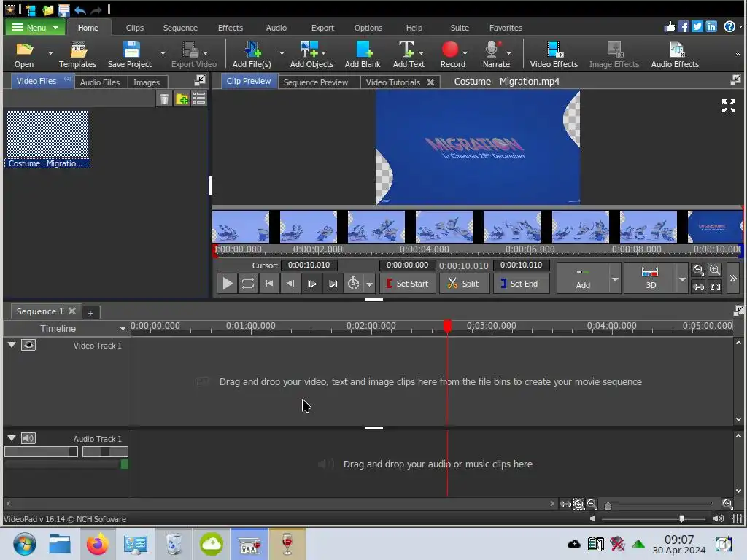Expand the Add File(s) dropdown arrow
This screenshot has width=747, height=560.
coord(282,53)
